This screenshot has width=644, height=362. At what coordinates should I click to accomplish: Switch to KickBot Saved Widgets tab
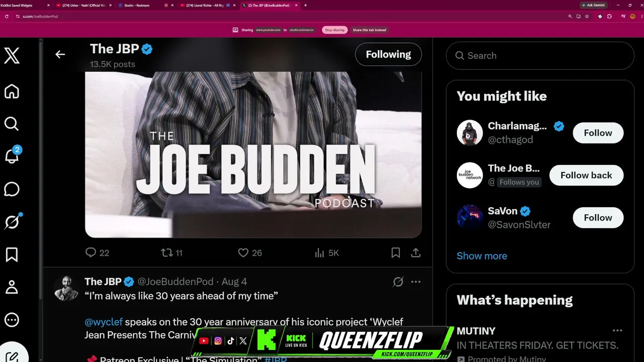(25, 5)
